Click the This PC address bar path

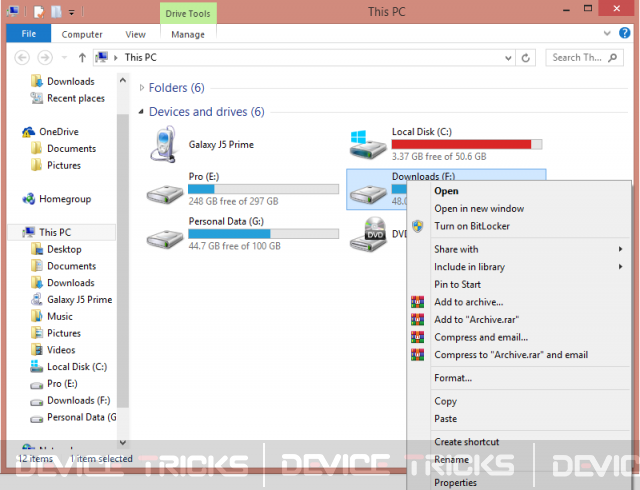pos(140,58)
